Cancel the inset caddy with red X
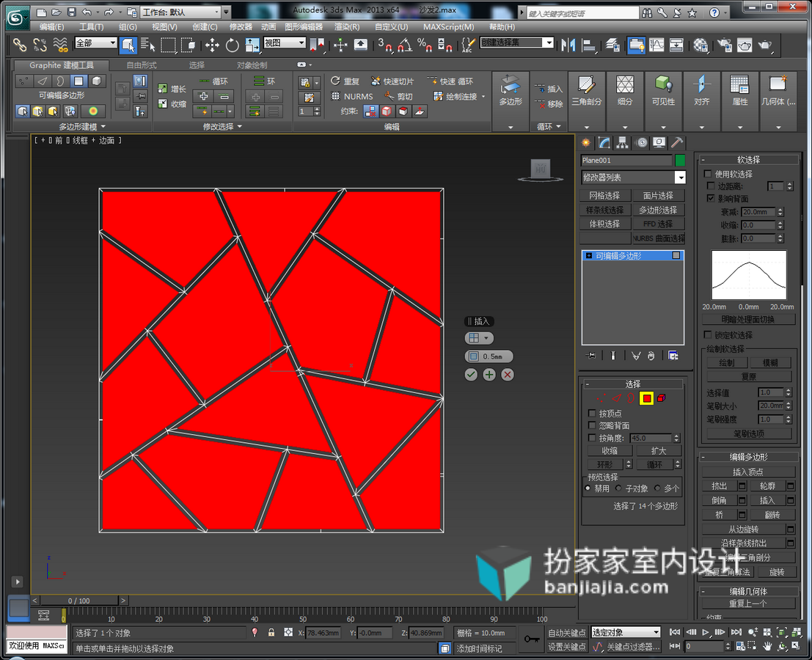Viewport: 812px width, 660px height. click(x=508, y=374)
